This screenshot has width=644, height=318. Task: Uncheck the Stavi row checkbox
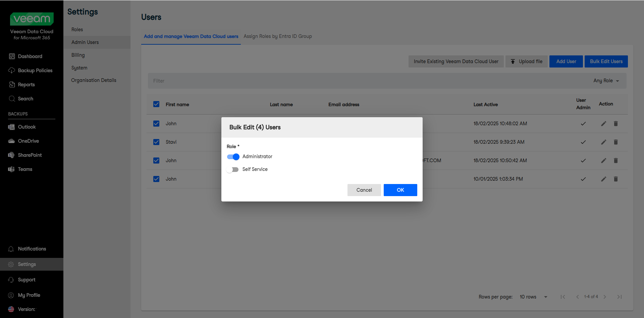[x=156, y=142]
